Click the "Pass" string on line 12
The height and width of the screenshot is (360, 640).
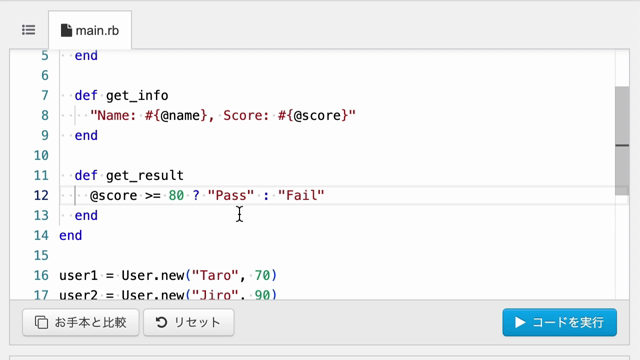click(231, 196)
